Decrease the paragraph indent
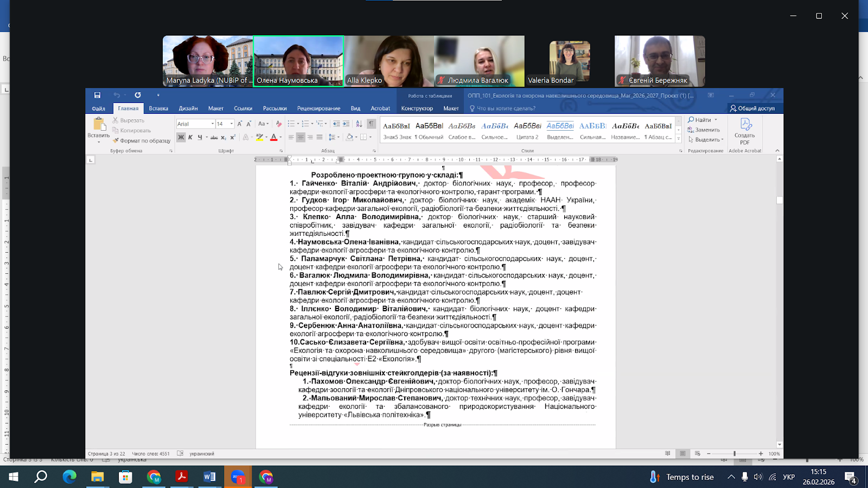Image resolution: width=868 pixels, height=488 pixels. pos(336,124)
